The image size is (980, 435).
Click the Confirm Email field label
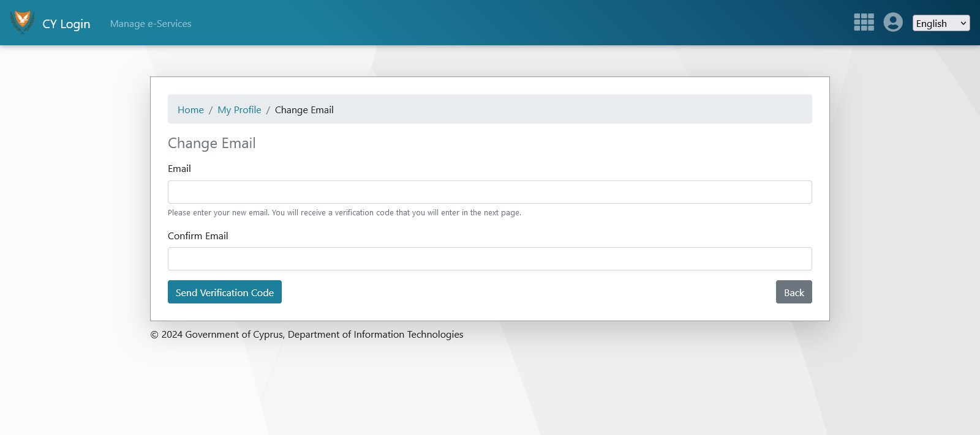[198, 236]
